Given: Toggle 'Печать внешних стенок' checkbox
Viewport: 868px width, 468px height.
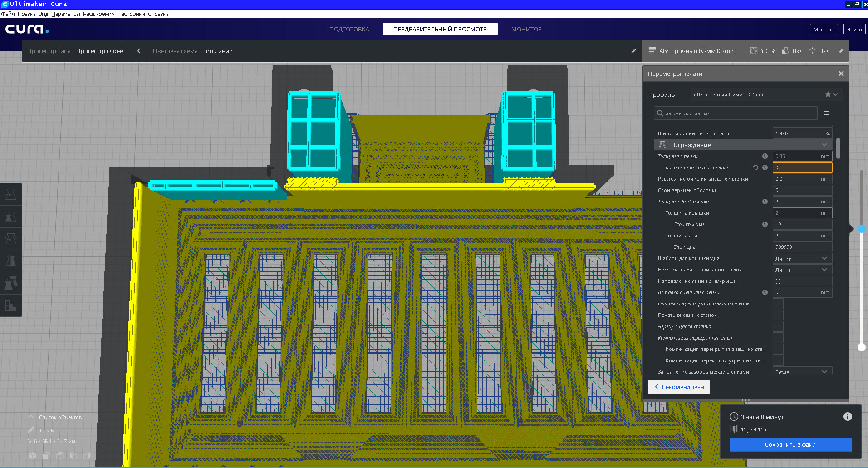Looking at the screenshot, I should pyautogui.click(x=778, y=315).
